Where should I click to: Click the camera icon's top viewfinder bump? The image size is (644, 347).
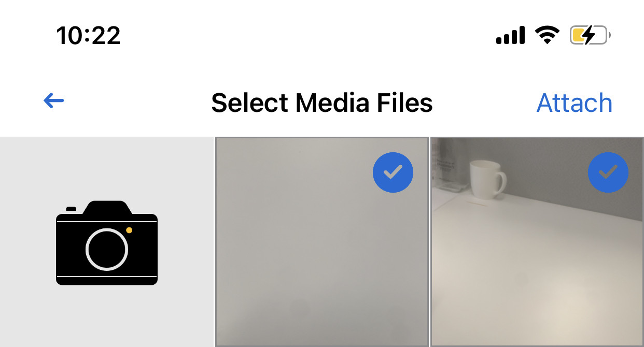[107, 207]
